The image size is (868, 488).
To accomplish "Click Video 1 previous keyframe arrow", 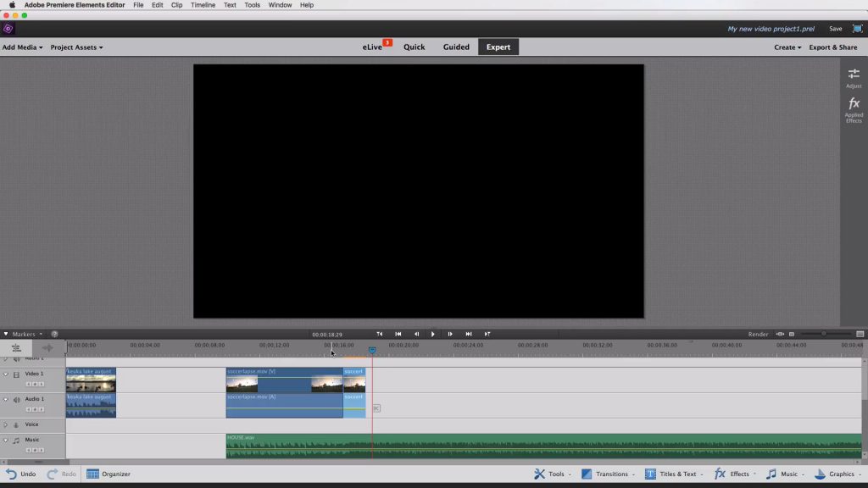I will point(28,384).
